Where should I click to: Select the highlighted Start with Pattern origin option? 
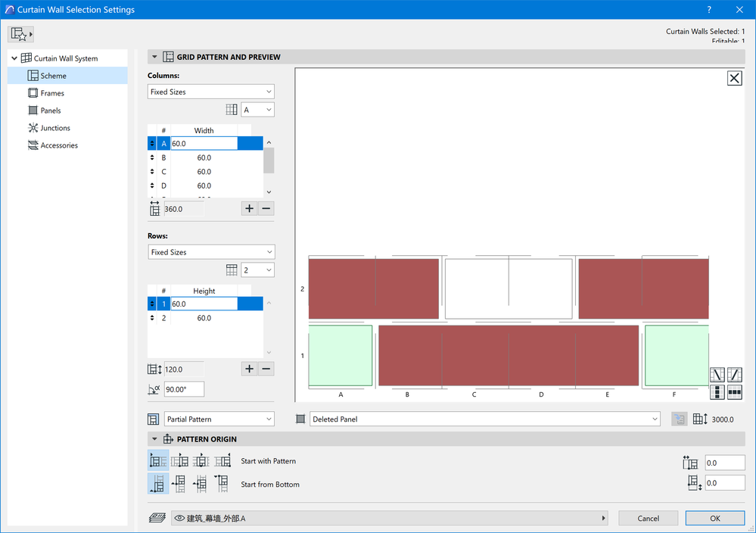[158, 460]
